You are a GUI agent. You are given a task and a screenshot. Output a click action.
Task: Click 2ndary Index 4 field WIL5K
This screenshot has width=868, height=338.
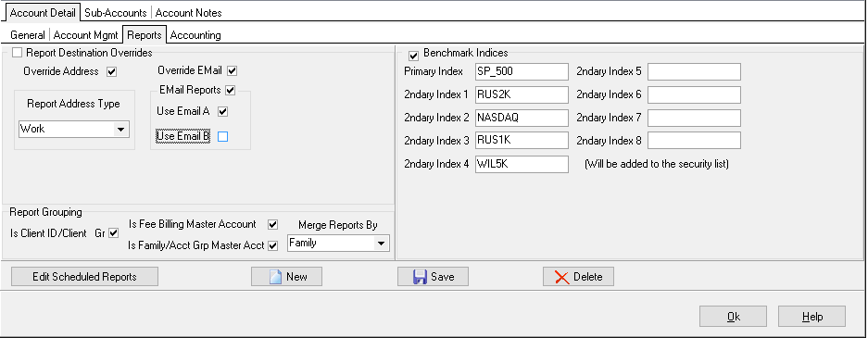point(522,164)
